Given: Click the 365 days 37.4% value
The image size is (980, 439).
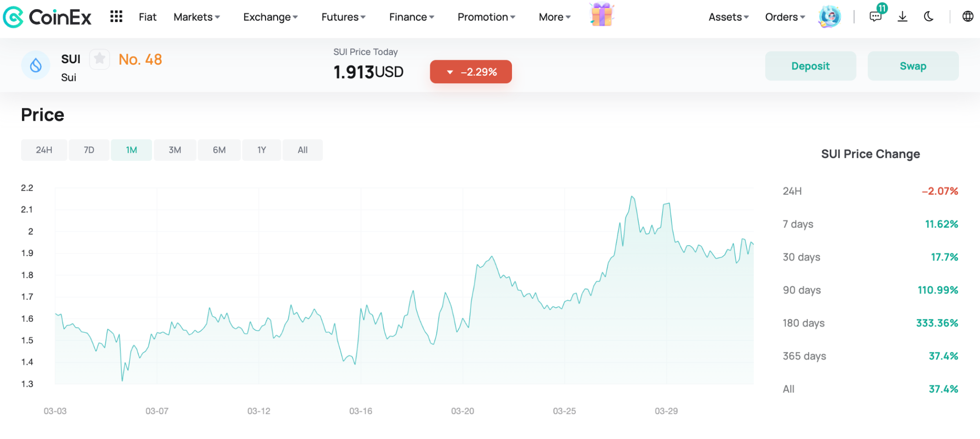Looking at the screenshot, I should [x=943, y=356].
